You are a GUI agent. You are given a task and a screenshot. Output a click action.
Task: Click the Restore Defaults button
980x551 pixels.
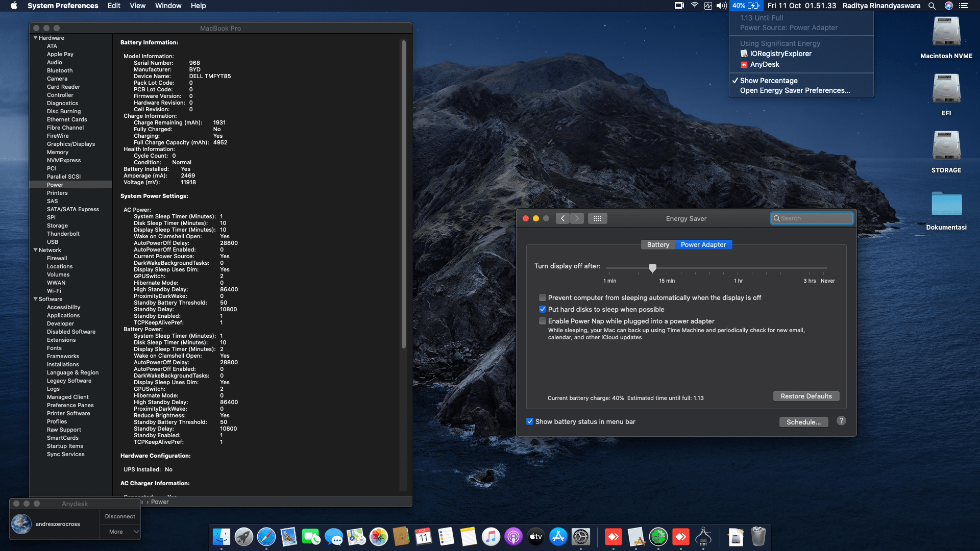pos(806,396)
